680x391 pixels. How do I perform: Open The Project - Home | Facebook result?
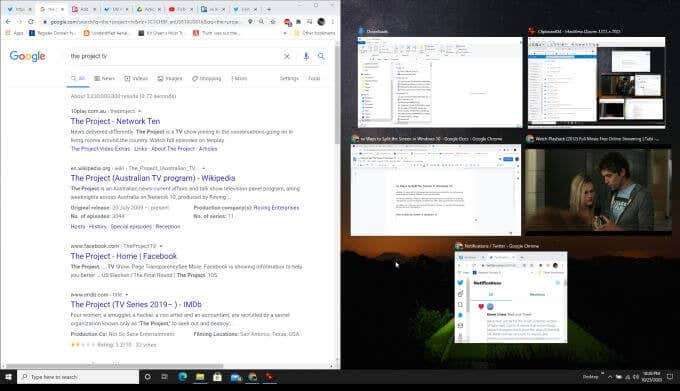click(x=124, y=256)
